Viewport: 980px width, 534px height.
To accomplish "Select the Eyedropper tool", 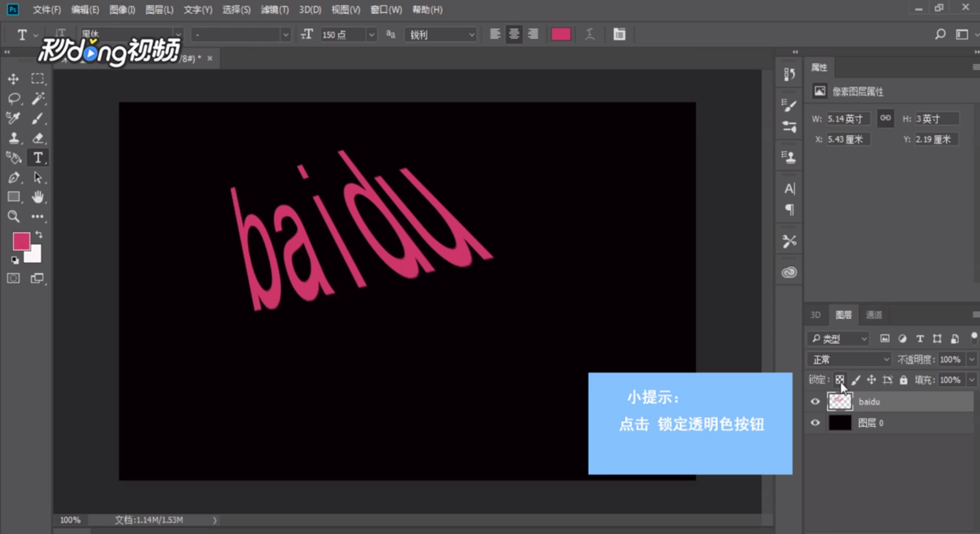I will point(13,118).
